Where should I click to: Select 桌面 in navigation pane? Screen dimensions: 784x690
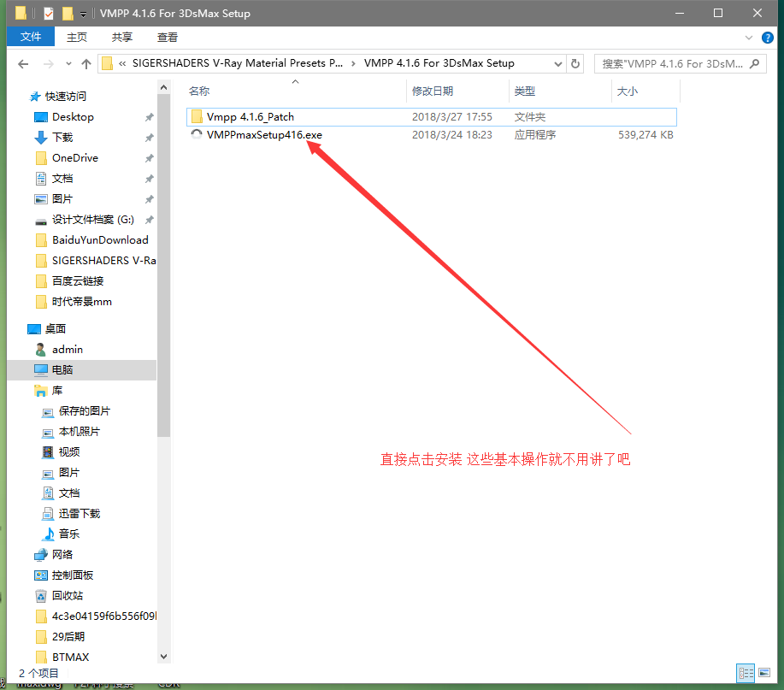pos(56,329)
